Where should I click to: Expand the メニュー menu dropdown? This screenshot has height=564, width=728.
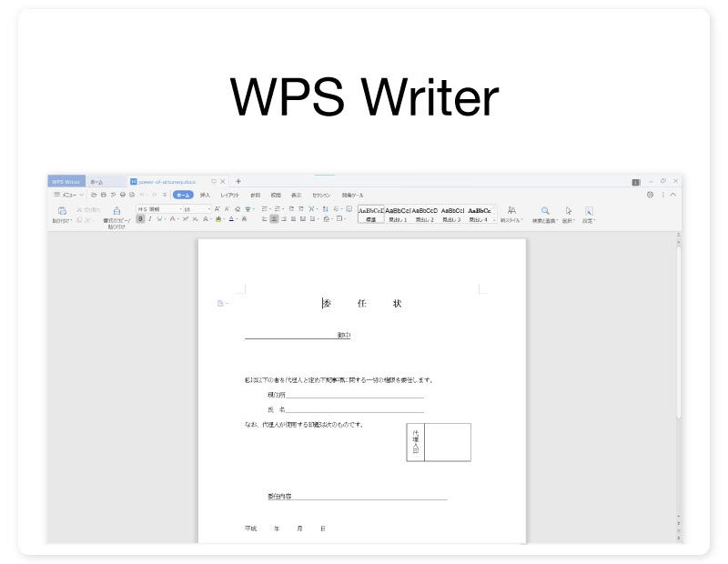(x=69, y=195)
